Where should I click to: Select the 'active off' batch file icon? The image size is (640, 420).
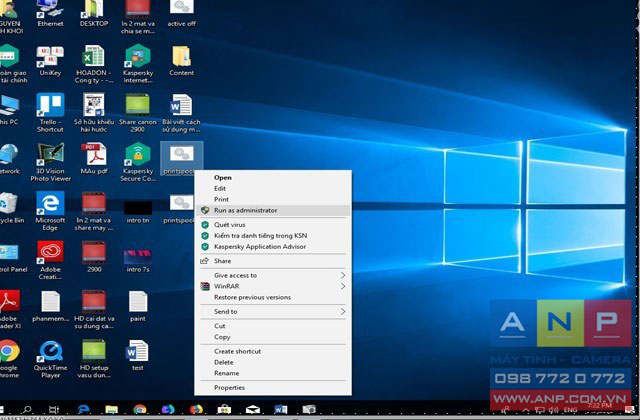click(181, 13)
